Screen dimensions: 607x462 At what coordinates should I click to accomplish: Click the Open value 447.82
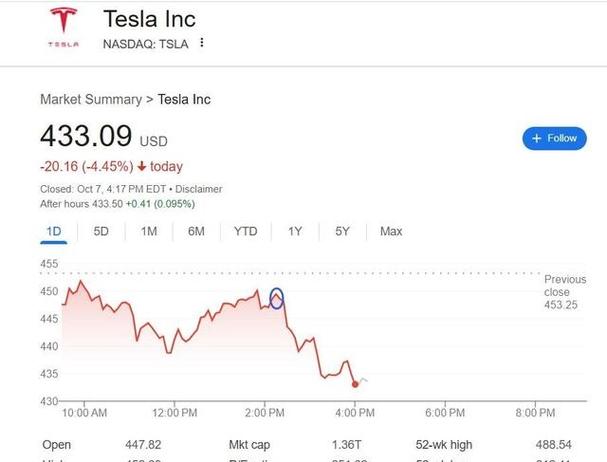click(140, 444)
